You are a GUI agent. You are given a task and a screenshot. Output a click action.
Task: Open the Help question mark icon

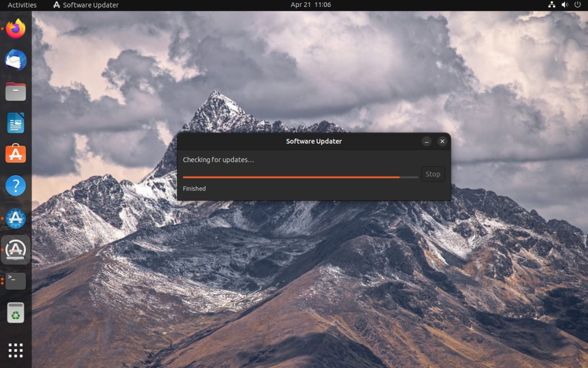16,186
